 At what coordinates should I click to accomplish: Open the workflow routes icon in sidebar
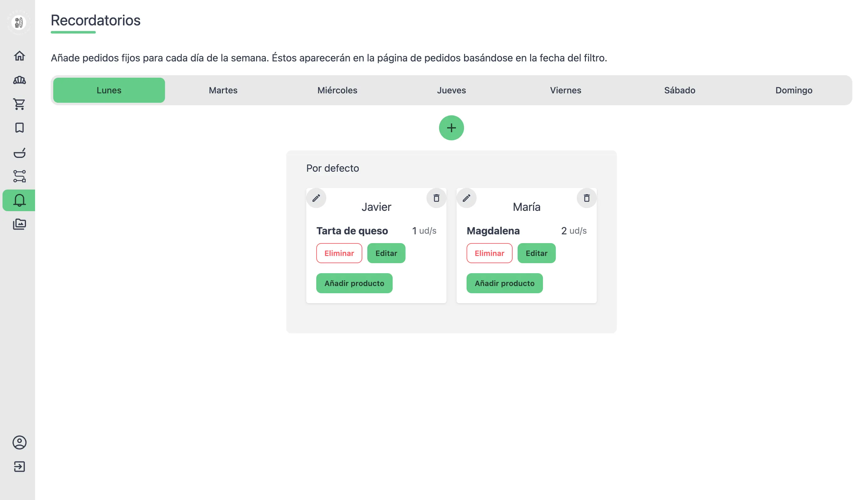[x=19, y=176]
